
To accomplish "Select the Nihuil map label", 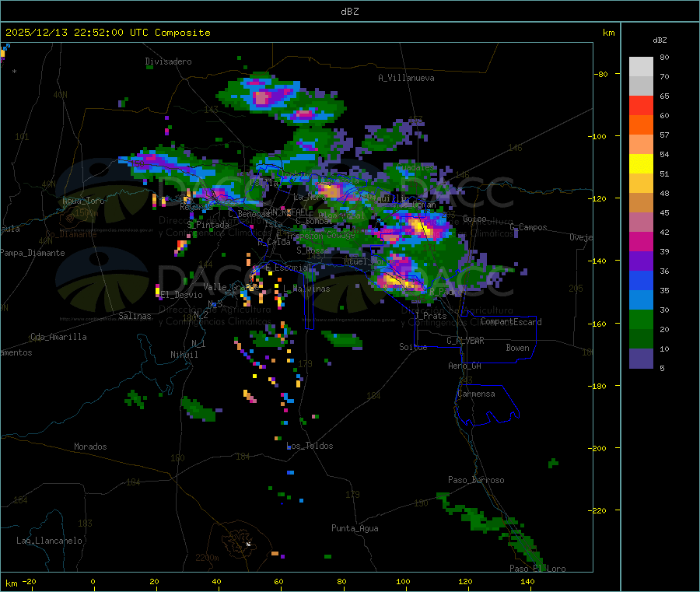I will (184, 355).
